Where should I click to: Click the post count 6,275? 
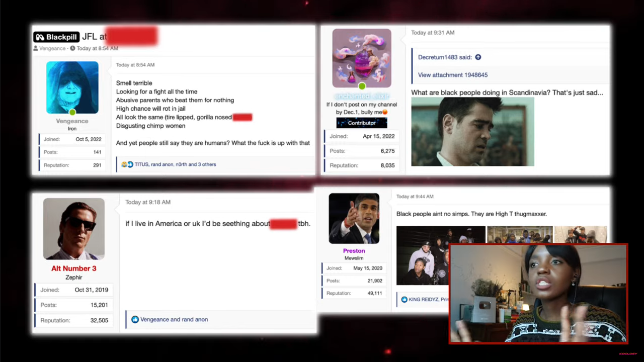(x=388, y=151)
